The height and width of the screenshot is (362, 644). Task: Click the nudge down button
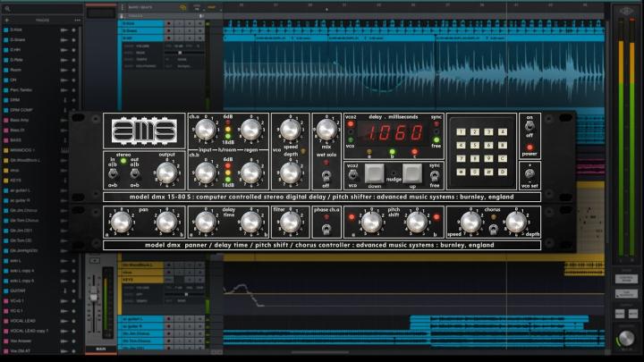pos(374,173)
